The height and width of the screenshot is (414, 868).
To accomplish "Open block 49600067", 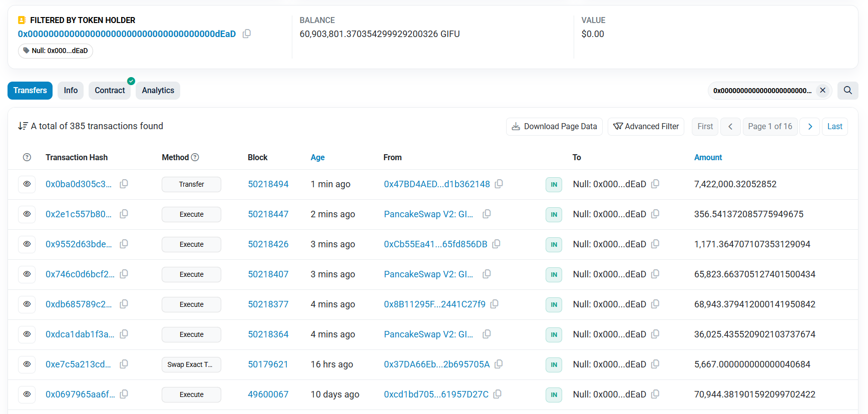I will pyautogui.click(x=268, y=394).
